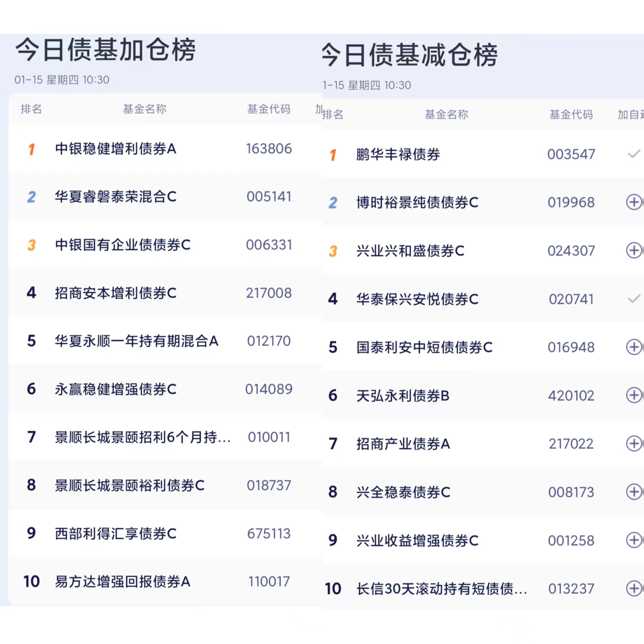Open fund 长信30天滚动持有短债债...
644x644 pixels.
click(x=442, y=589)
